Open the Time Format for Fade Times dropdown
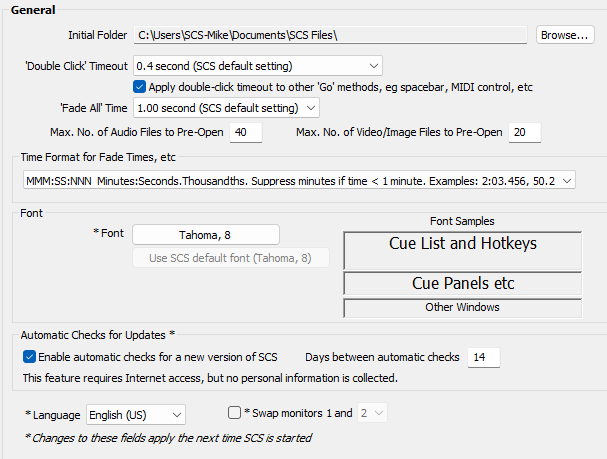Image resolution: width=607 pixels, height=459 pixels. click(x=299, y=180)
